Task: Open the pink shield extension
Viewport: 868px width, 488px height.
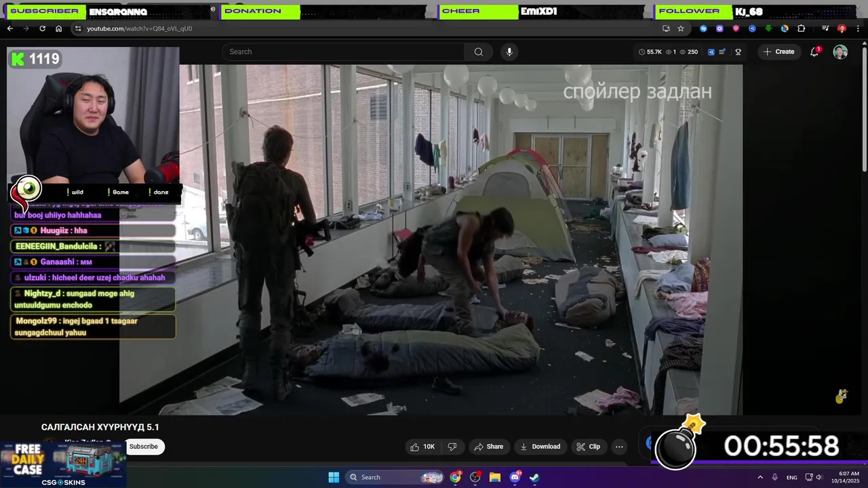Action: [736, 28]
